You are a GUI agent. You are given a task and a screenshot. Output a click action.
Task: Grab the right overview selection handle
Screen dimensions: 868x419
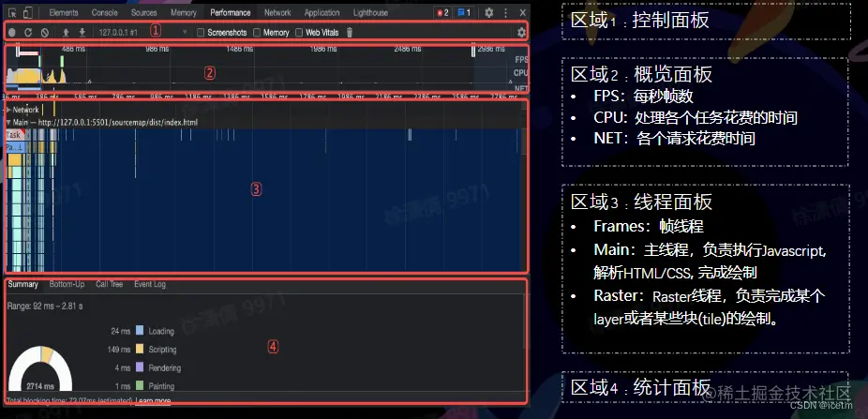point(473,52)
